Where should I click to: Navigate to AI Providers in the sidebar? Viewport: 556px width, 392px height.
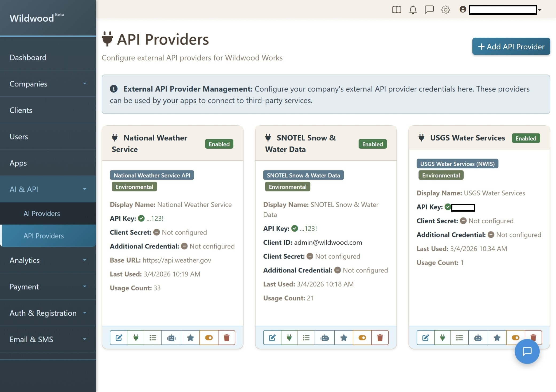click(x=42, y=213)
